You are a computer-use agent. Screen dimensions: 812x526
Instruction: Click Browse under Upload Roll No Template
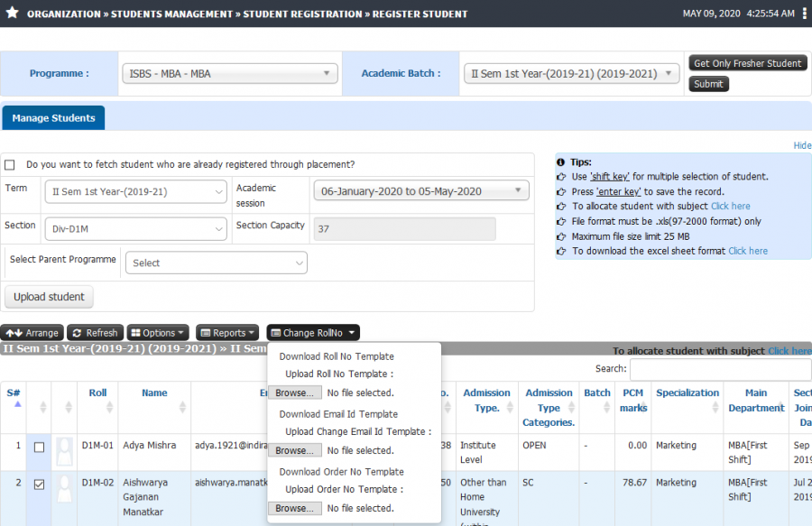(295, 393)
